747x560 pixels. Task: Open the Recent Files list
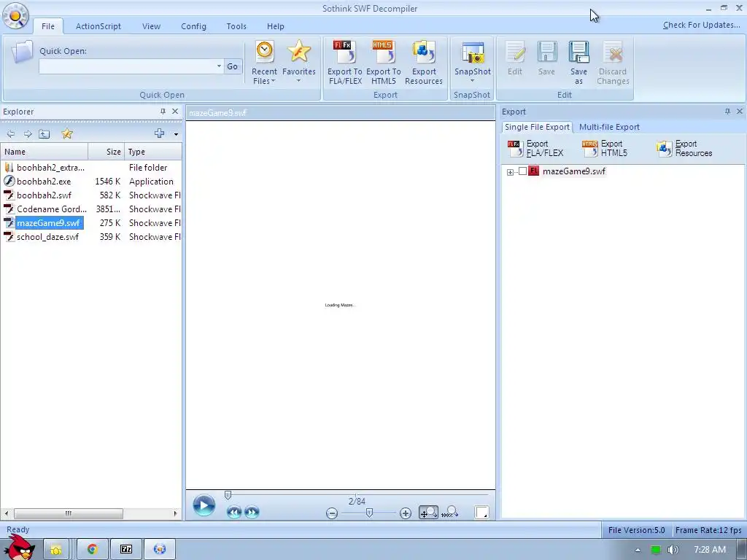click(x=264, y=63)
